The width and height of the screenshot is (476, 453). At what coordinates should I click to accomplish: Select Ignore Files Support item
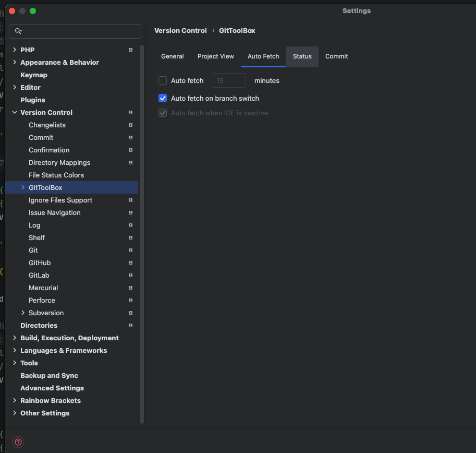pos(60,200)
